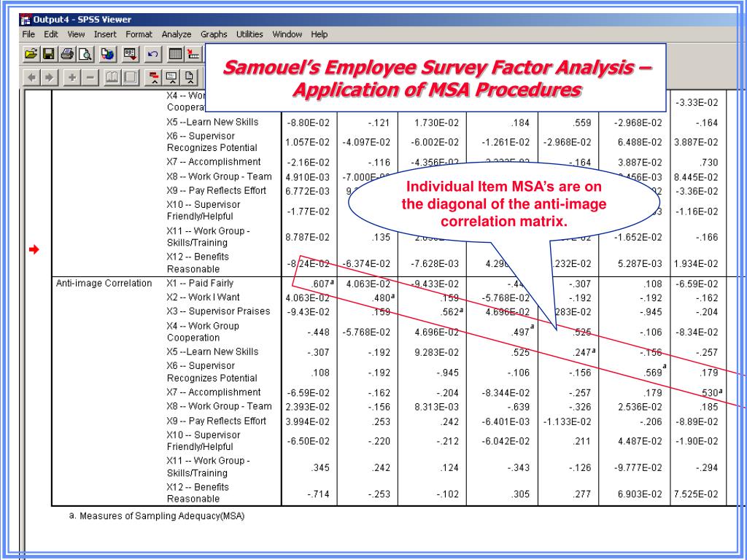
Task: Click the Hide closed-book icon
Action: coord(131,77)
